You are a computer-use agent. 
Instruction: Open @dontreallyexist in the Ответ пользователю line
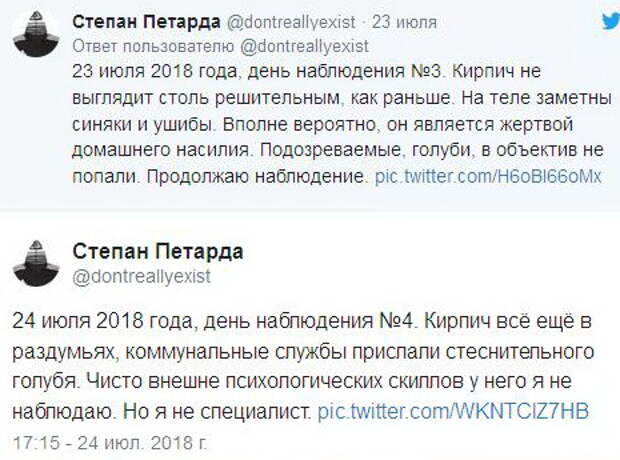click(304, 47)
